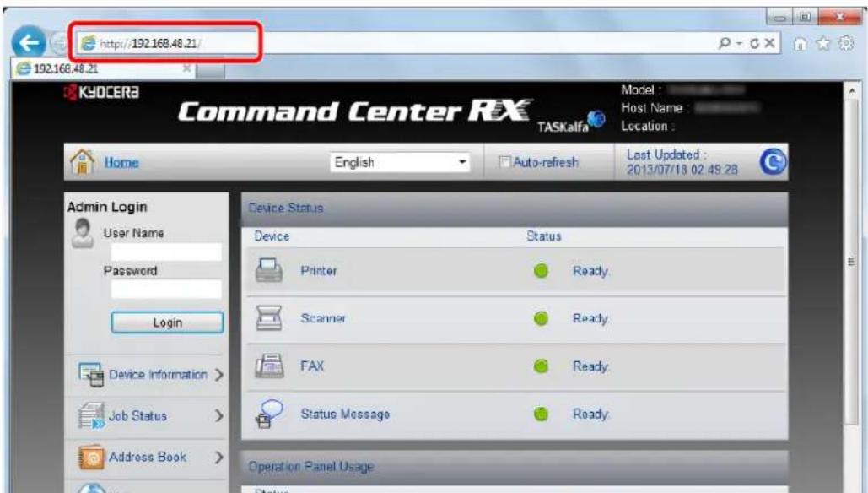
Task: Expand the Device Information chevron
Action: coord(219,375)
